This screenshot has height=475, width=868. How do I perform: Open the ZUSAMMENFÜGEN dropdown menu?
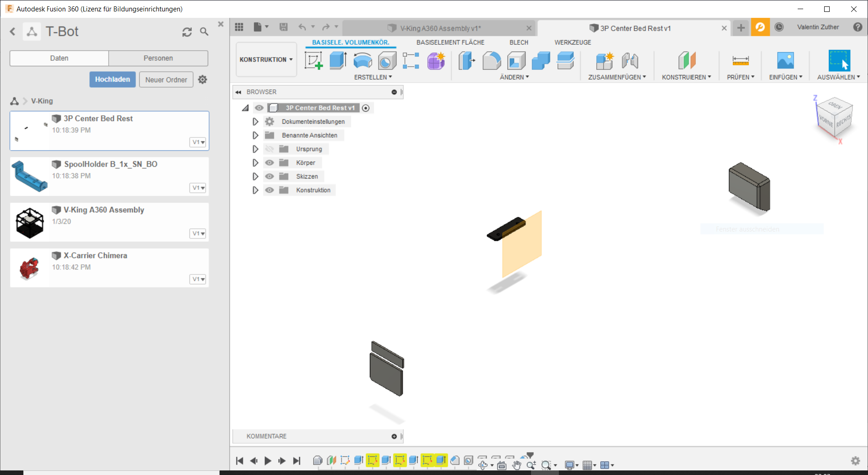[617, 77]
